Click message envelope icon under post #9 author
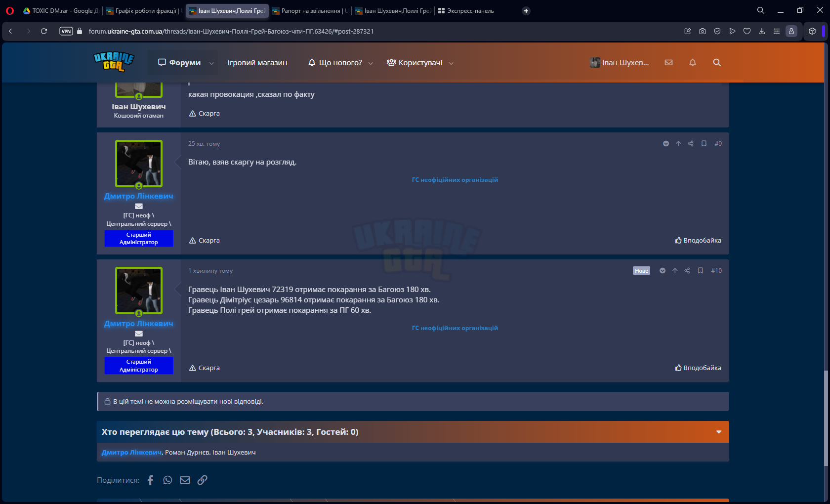Image resolution: width=830 pixels, height=504 pixels. pos(139,207)
